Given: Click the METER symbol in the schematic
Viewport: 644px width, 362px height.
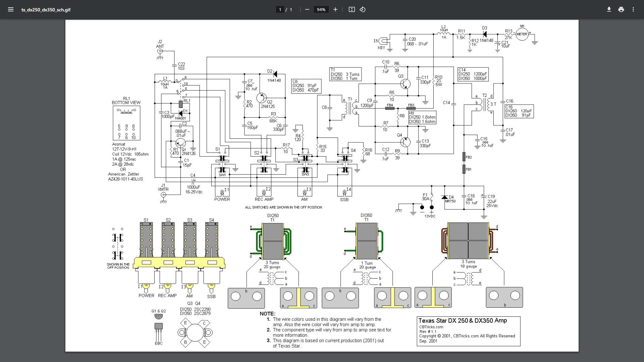Looking at the screenshot, I should 522,34.
